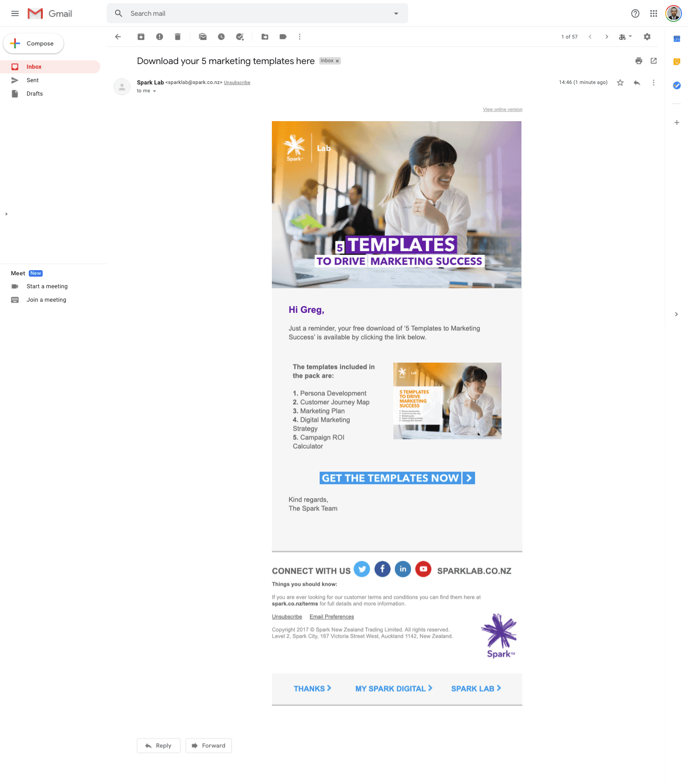The width and height of the screenshot is (688, 784).
Task: Open LinkedIn social icon
Action: click(x=403, y=569)
